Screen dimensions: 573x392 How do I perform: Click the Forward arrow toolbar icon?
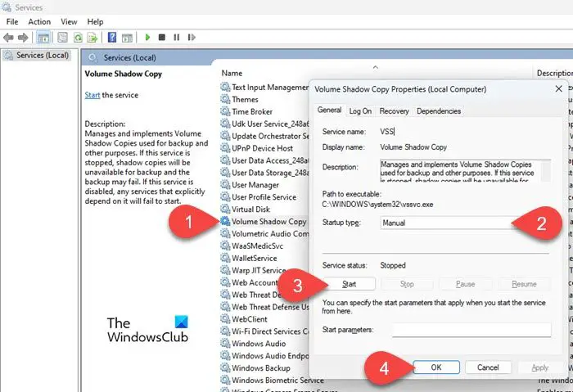pyautogui.click(x=23, y=38)
